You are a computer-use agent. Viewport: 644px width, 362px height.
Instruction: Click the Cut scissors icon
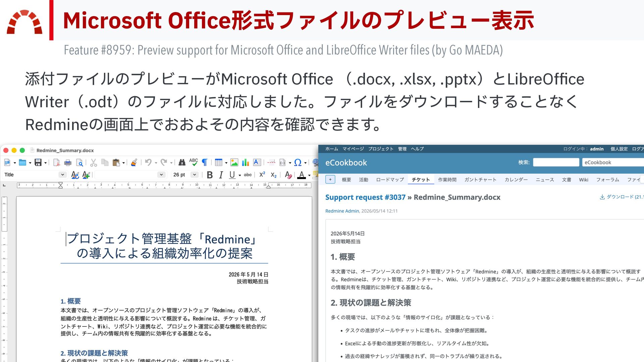pyautogui.click(x=94, y=163)
